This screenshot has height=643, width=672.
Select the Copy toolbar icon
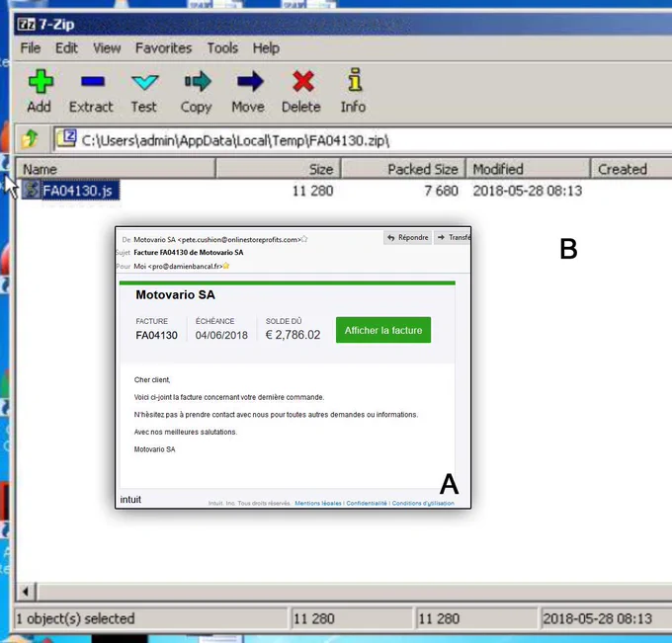click(x=197, y=81)
